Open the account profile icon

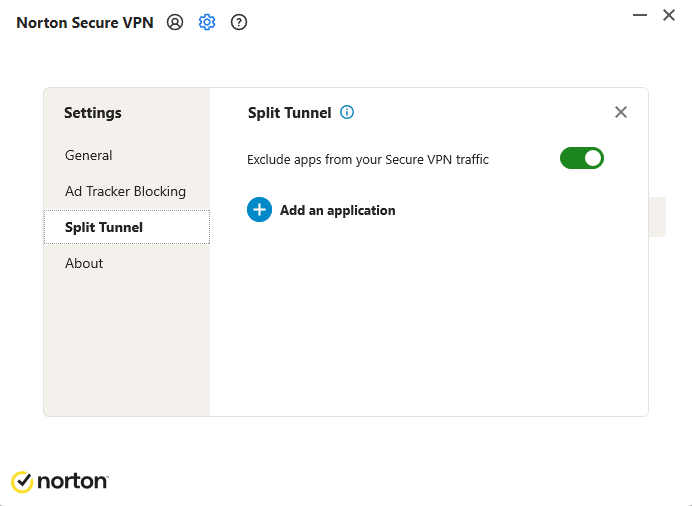point(175,22)
